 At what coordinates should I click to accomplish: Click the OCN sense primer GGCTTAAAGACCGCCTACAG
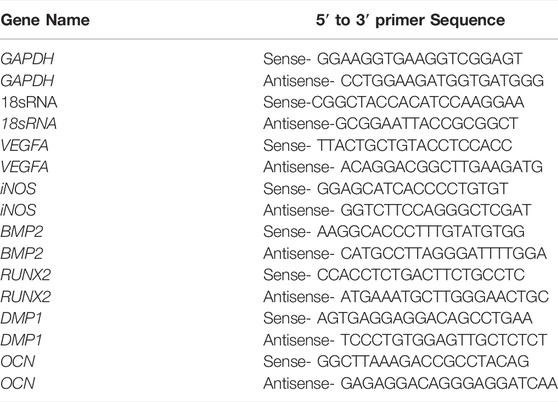pyautogui.click(x=423, y=361)
